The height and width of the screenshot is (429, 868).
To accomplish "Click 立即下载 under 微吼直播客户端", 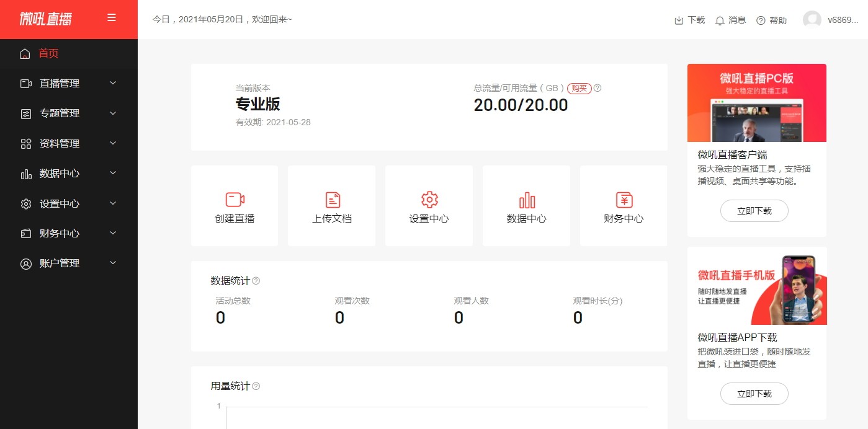I will pos(754,211).
